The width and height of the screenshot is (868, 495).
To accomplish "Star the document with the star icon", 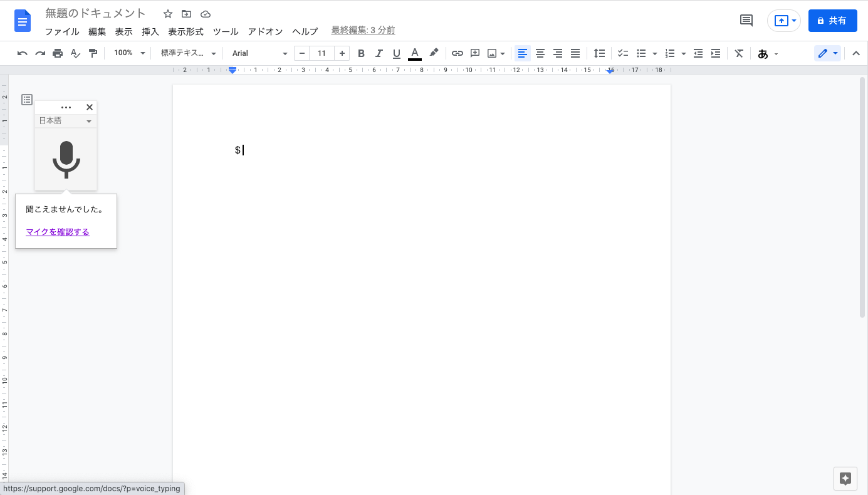I will click(167, 14).
